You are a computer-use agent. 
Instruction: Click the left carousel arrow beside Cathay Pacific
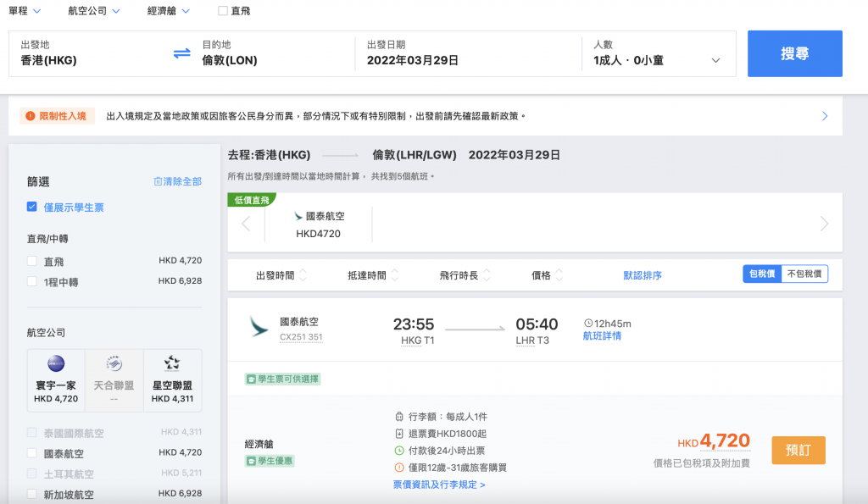pyautogui.click(x=247, y=224)
